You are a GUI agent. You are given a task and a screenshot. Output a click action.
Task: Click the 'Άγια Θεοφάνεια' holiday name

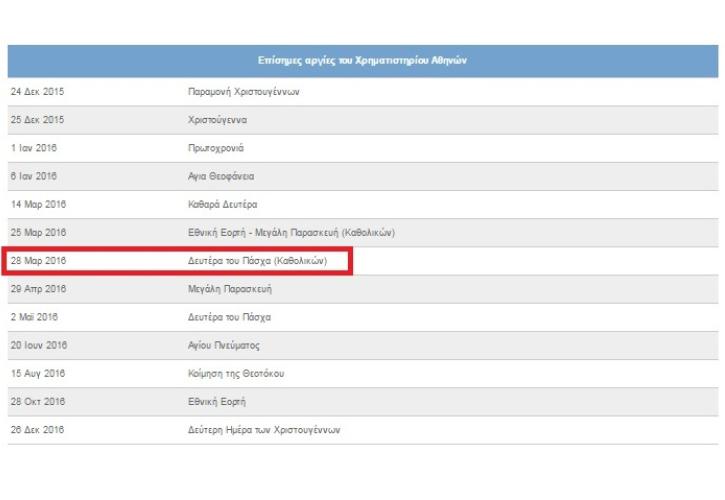(221, 176)
